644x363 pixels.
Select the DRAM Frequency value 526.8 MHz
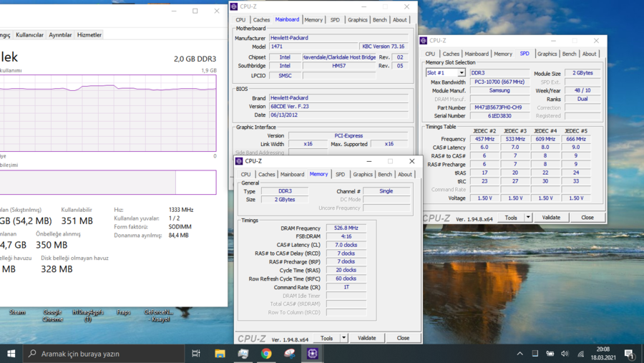point(346,228)
